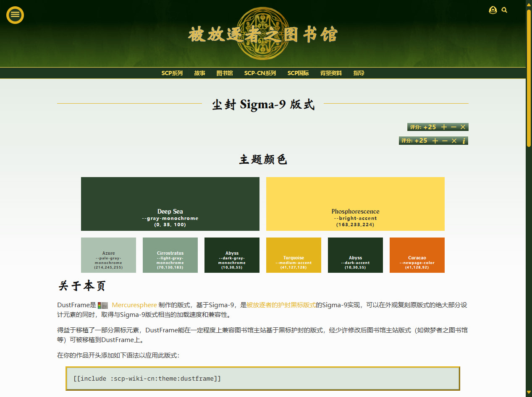Open the hamburger side menu
Viewport: 532px width, 397px height.
tap(15, 15)
